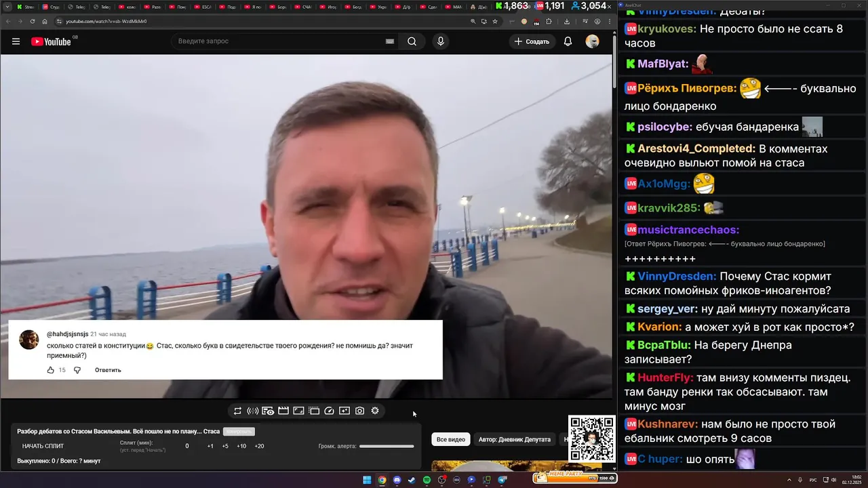
Task: Take a screenshot with the camera icon
Action: coord(359,411)
